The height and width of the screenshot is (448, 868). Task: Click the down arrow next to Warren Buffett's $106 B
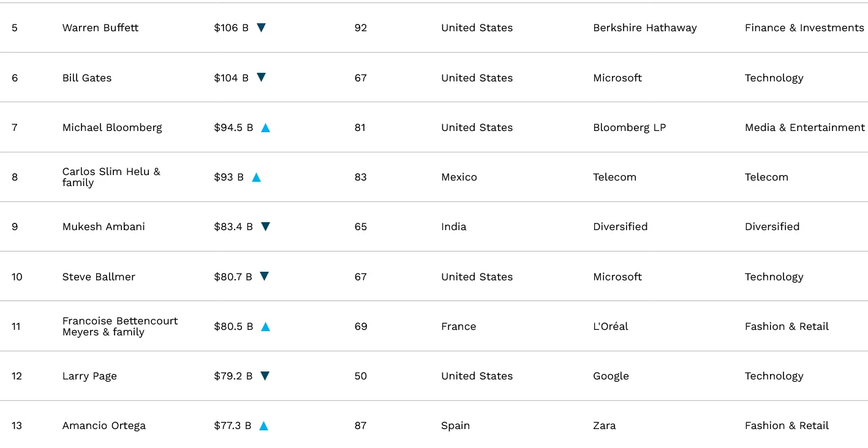(x=261, y=28)
